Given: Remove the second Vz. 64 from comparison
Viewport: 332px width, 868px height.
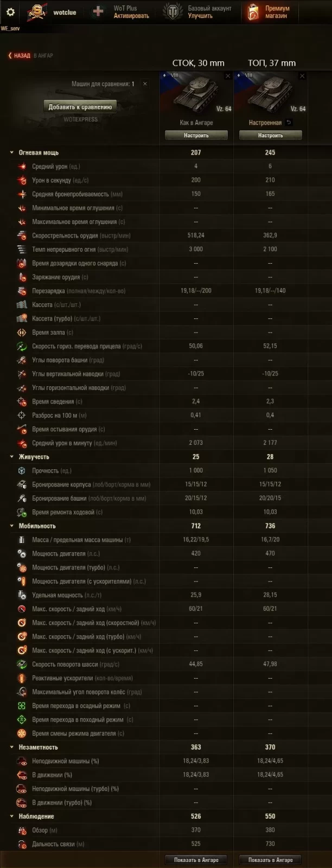Looking at the screenshot, I should 302,76.
